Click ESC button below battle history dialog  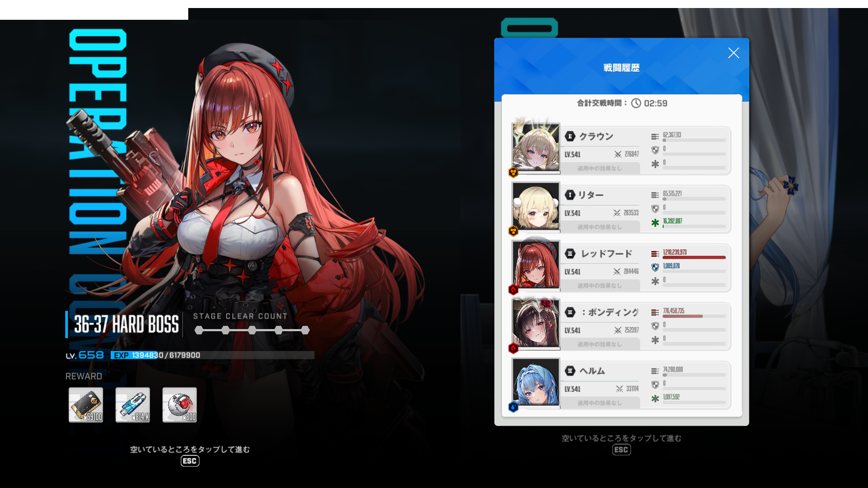(x=621, y=449)
